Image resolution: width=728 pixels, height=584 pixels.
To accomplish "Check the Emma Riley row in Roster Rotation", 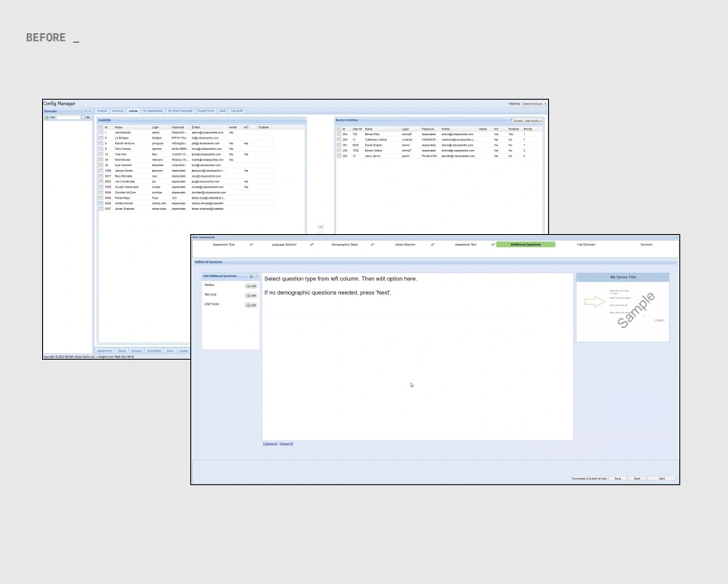I will coord(338,134).
